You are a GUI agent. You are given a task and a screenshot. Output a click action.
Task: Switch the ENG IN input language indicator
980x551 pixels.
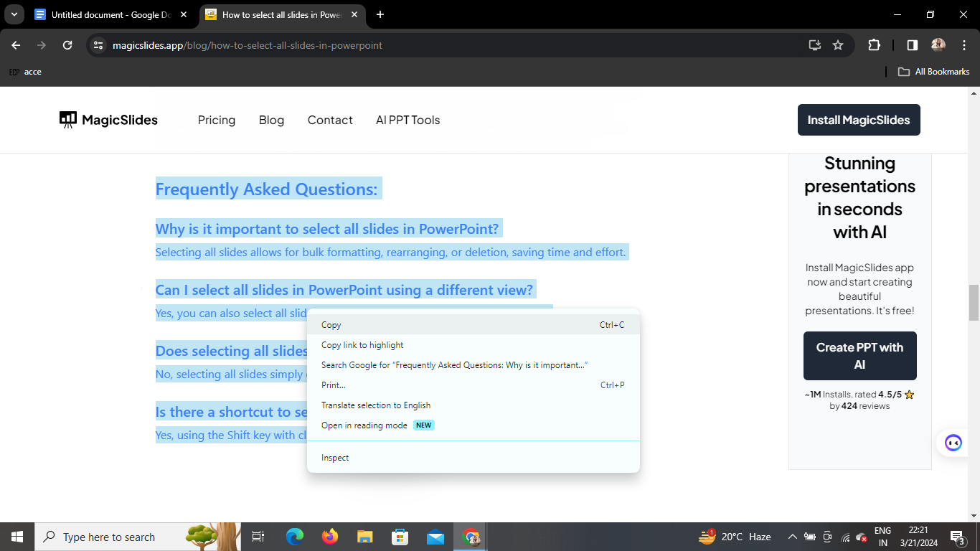pyautogui.click(x=882, y=537)
